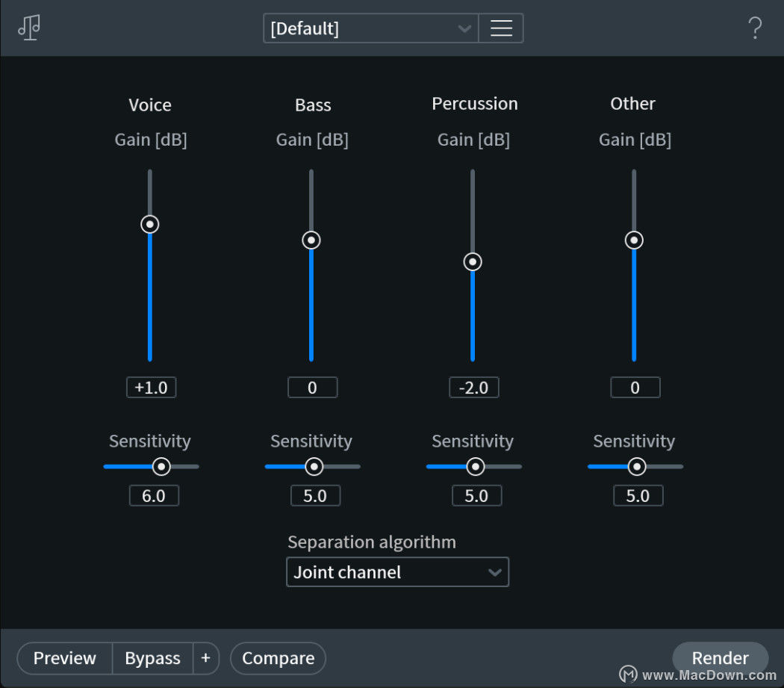Open the preset hamburger menu
The width and height of the screenshot is (784, 688).
[501, 28]
